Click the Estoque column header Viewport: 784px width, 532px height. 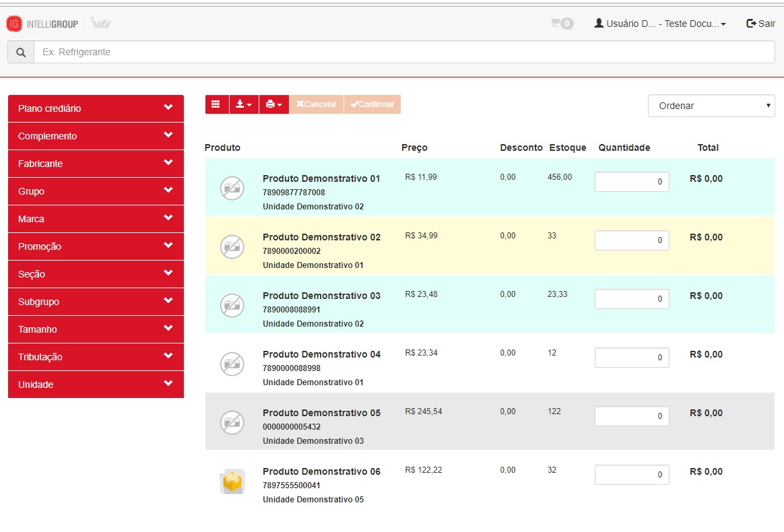tap(568, 147)
